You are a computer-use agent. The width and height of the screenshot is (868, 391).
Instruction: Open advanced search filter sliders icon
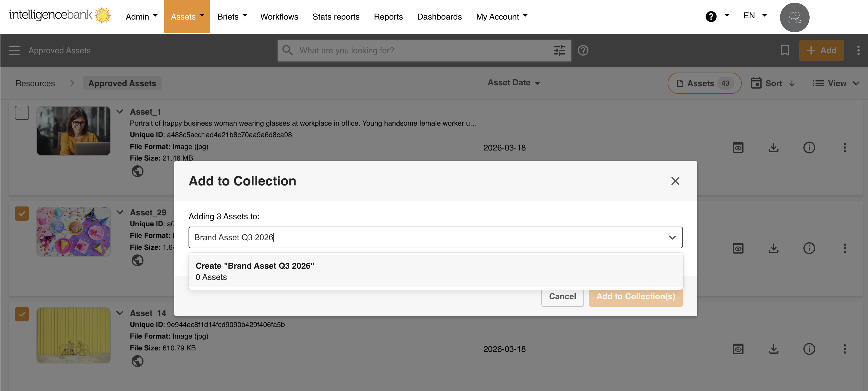(x=559, y=51)
